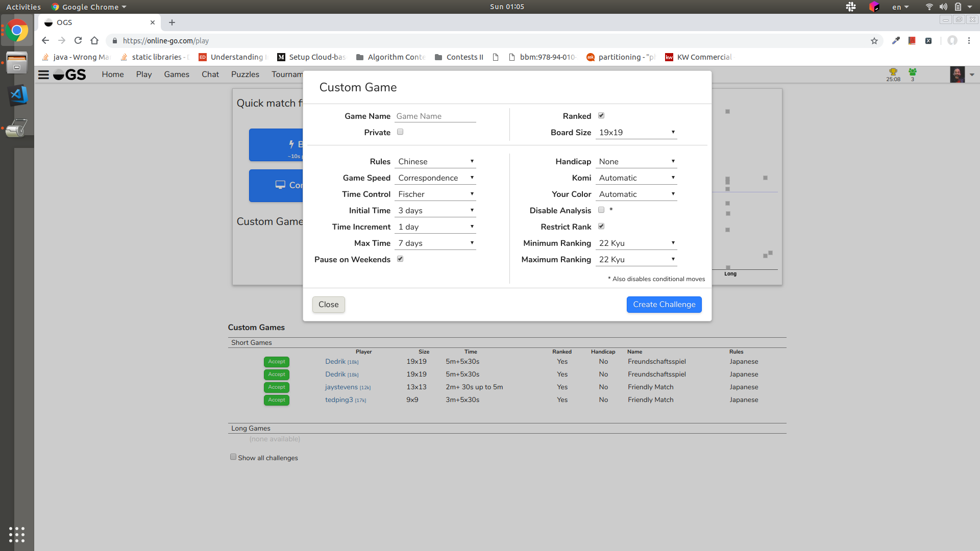This screenshot has width=980, height=551.
Task: Open Visual Studio Code from dock
Action: [17, 95]
